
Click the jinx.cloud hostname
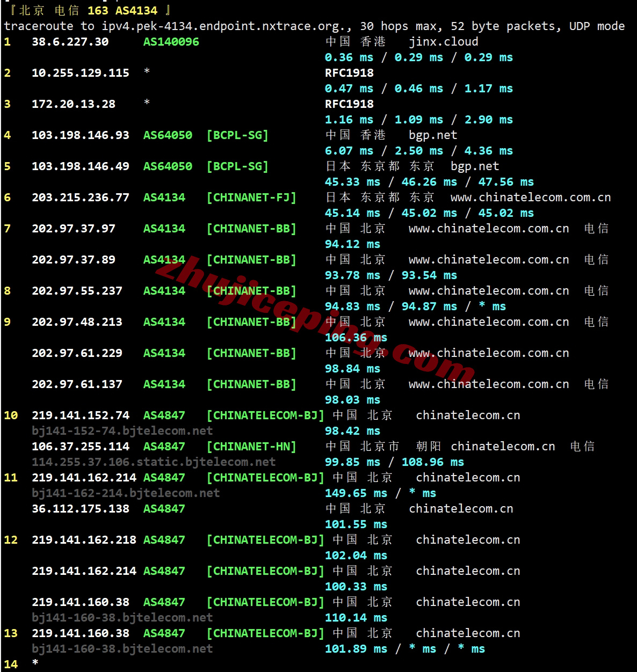tap(444, 42)
